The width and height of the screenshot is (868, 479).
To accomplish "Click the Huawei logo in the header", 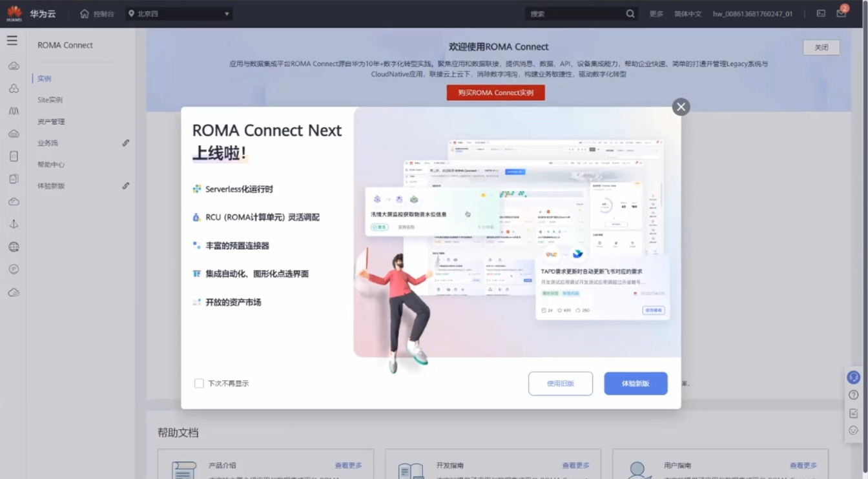I will coord(14,14).
